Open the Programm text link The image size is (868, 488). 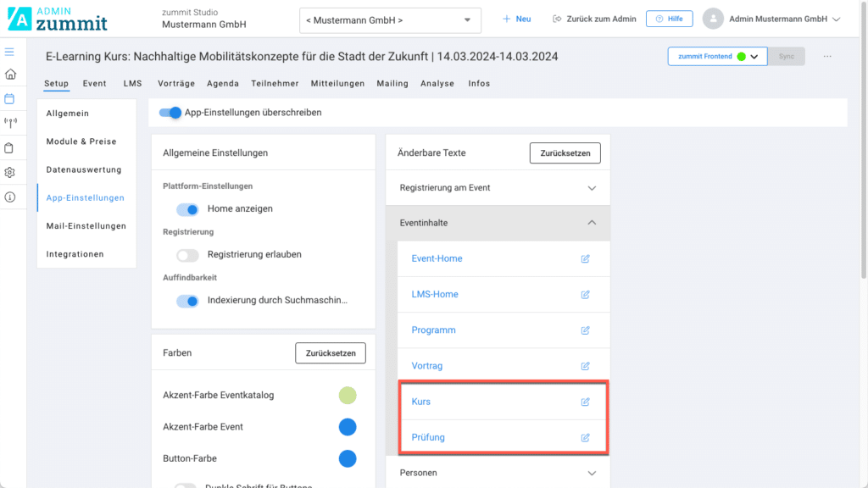point(433,330)
